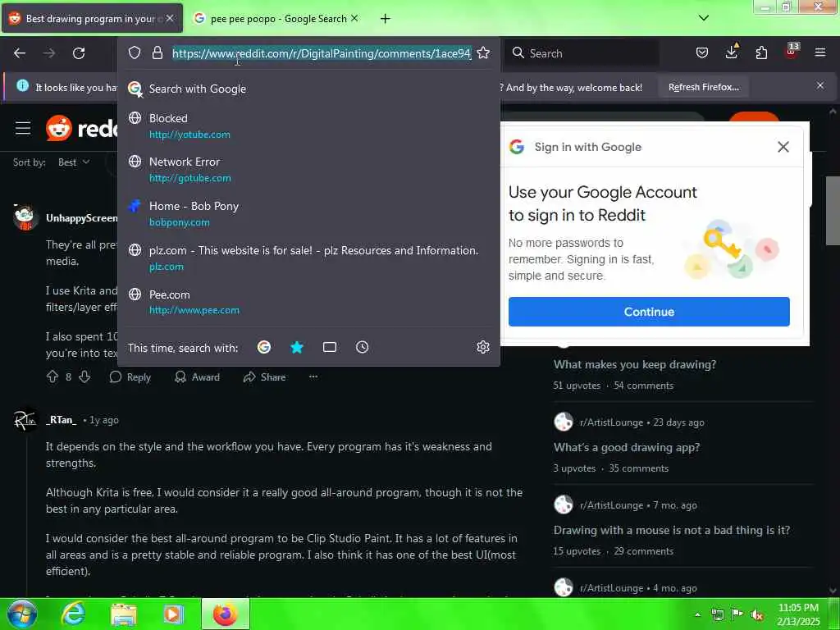840x630 pixels.
Task: Open Reddit sidebar hamburger menu
Action: (x=22, y=128)
